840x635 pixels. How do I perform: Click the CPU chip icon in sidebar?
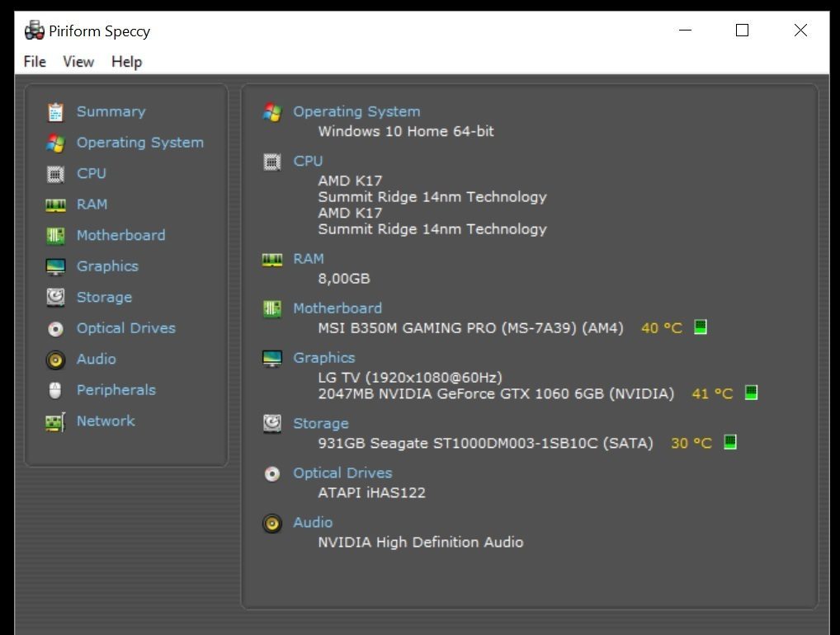55,174
